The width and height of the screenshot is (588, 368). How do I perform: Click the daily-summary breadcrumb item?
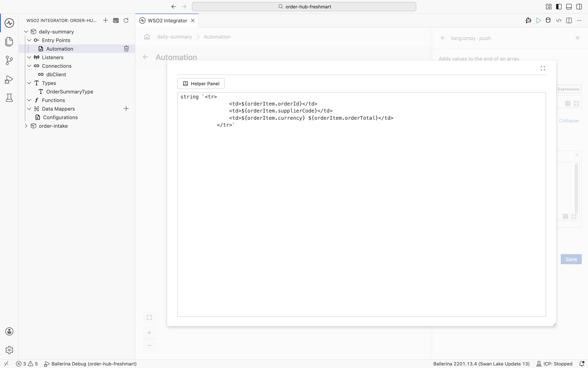(x=174, y=37)
